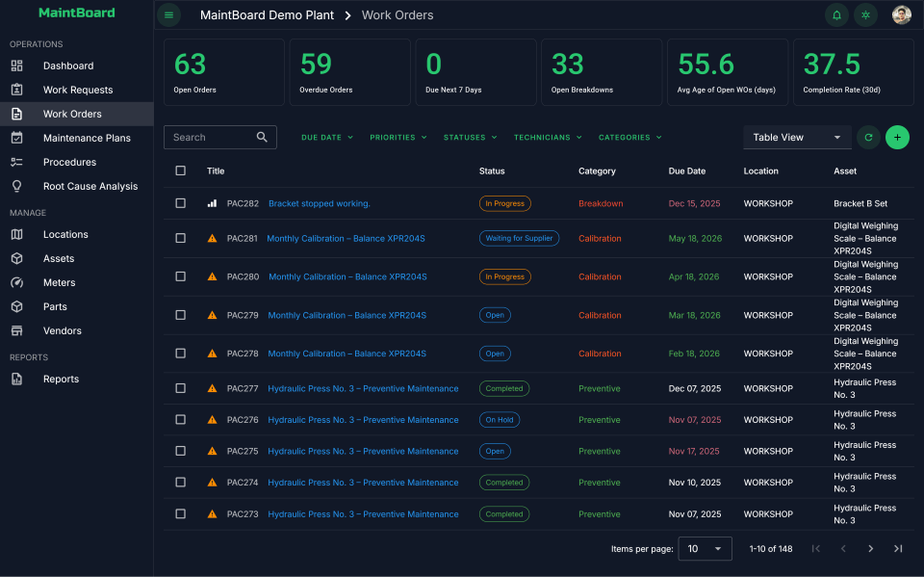Viewport: 924px width, 577px height.
Task: Change items per page using the dropdown
Action: click(x=705, y=548)
